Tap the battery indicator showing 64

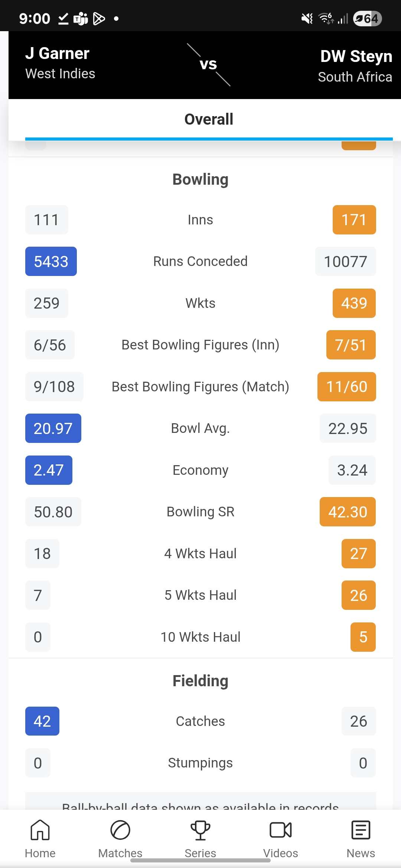point(367,19)
